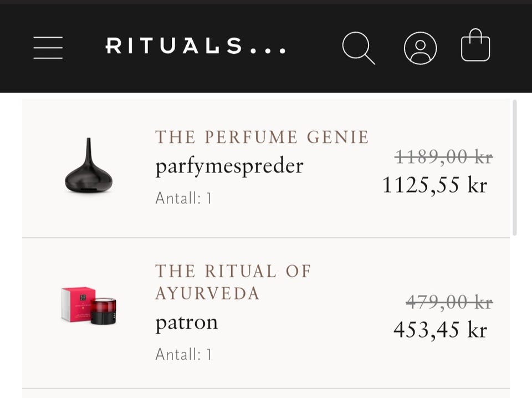Click the black perfume diffuser thumbnail
Image resolution: width=532 pixels, height=398 pixels.
(89, 167)
